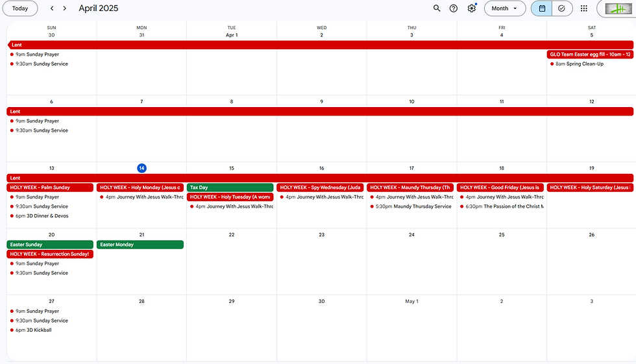The width and height of the screenshot is (636, 364).
Task: Open the GLO Team Easter egg fill event
Action: coord(590,55)
